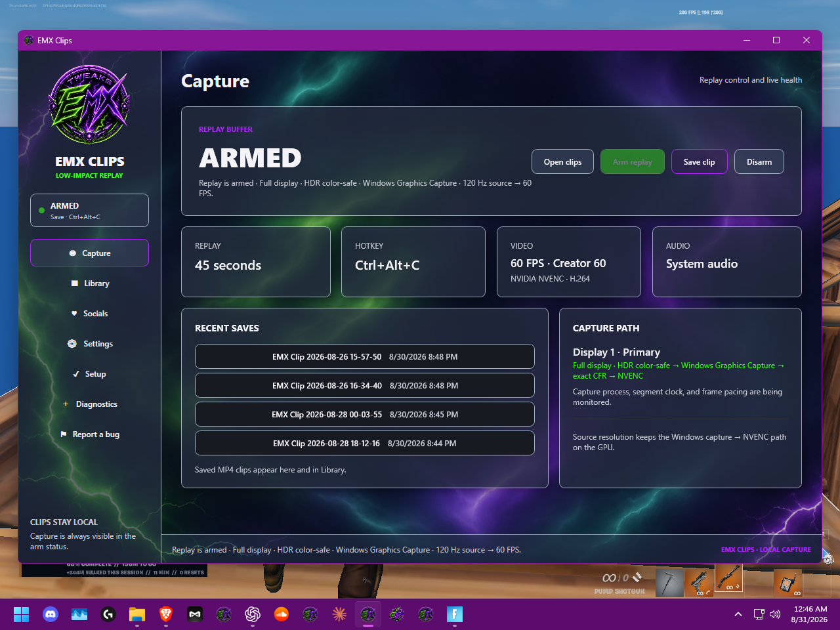Click the EMX Clips icon in the title bar
Image resolution: width=840 pixels, height=630 pixels.
pos(29,40)
